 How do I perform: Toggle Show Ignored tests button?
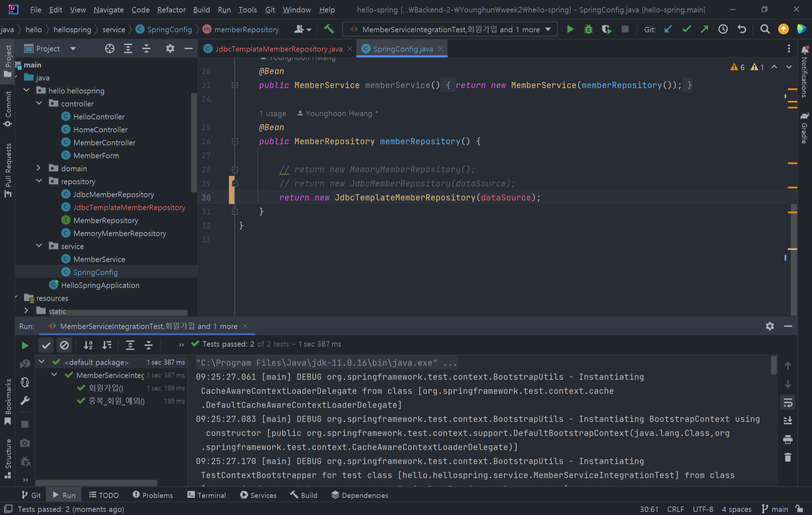(64, 345)
